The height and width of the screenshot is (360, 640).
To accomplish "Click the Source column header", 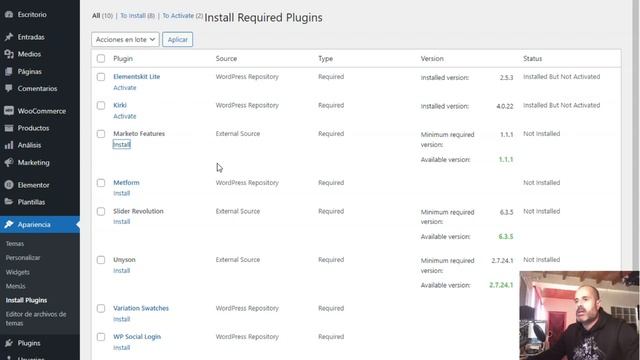I will [x=226, y=59].
